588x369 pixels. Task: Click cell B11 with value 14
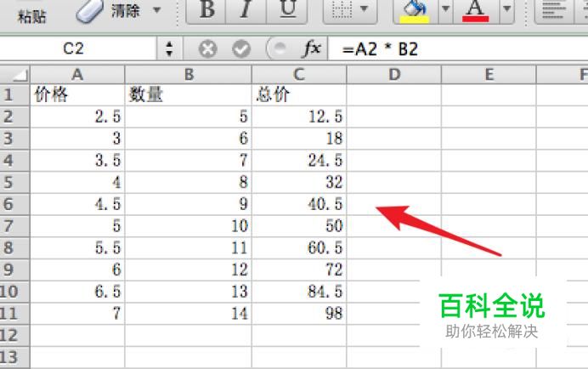coord(189,314)
